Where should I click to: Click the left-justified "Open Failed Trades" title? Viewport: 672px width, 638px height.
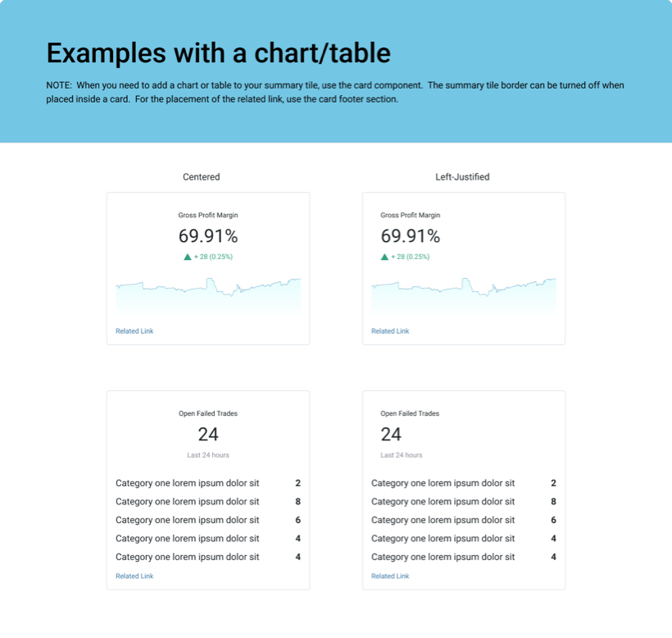tap(410, 414)
